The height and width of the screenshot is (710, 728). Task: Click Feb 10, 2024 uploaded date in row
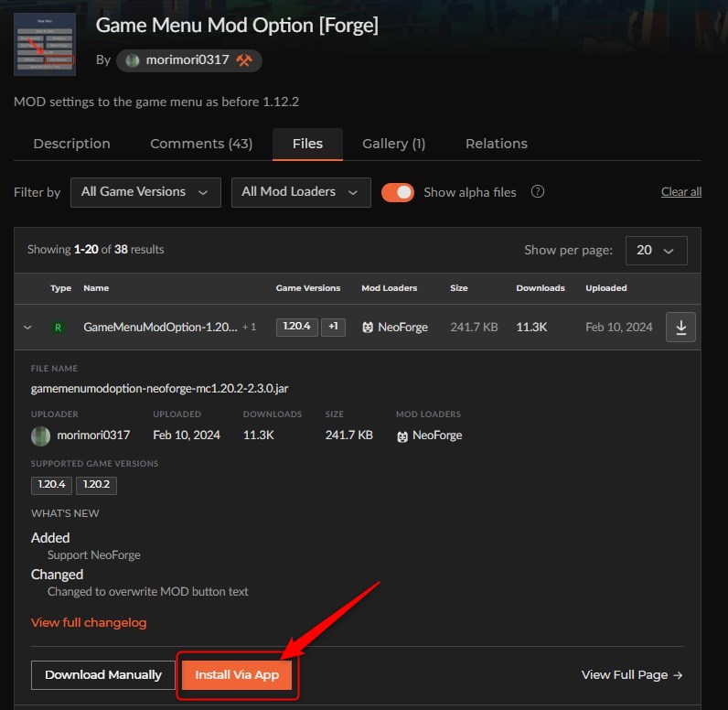click(619, 328)
